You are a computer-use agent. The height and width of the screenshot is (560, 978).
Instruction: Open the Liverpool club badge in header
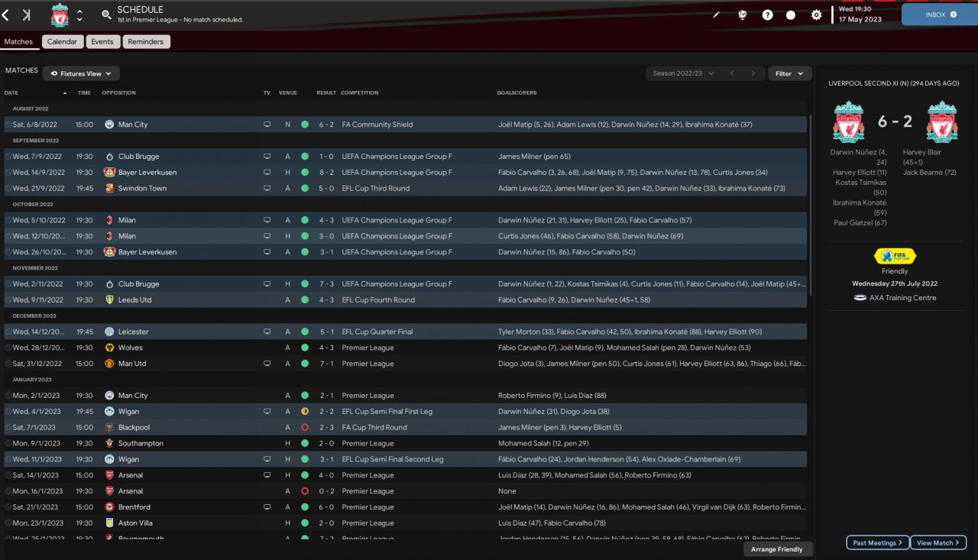(x=60, y=15)
